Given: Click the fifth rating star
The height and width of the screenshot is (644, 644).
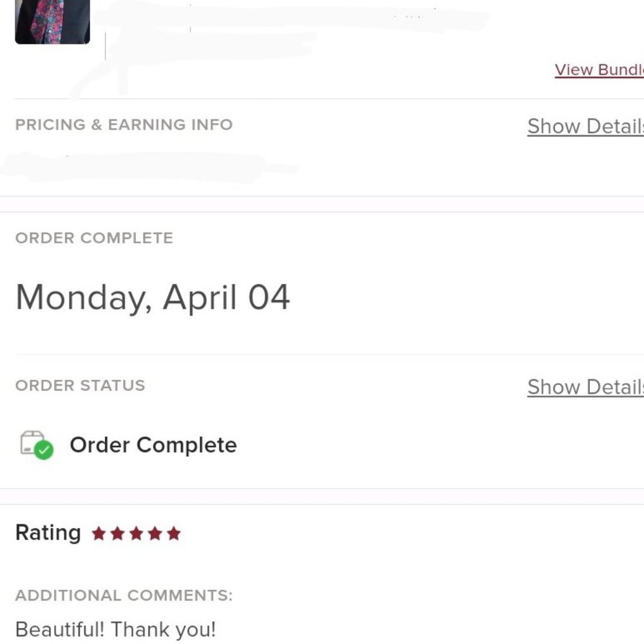Looking at the screenshot, I should coord(173,533).
